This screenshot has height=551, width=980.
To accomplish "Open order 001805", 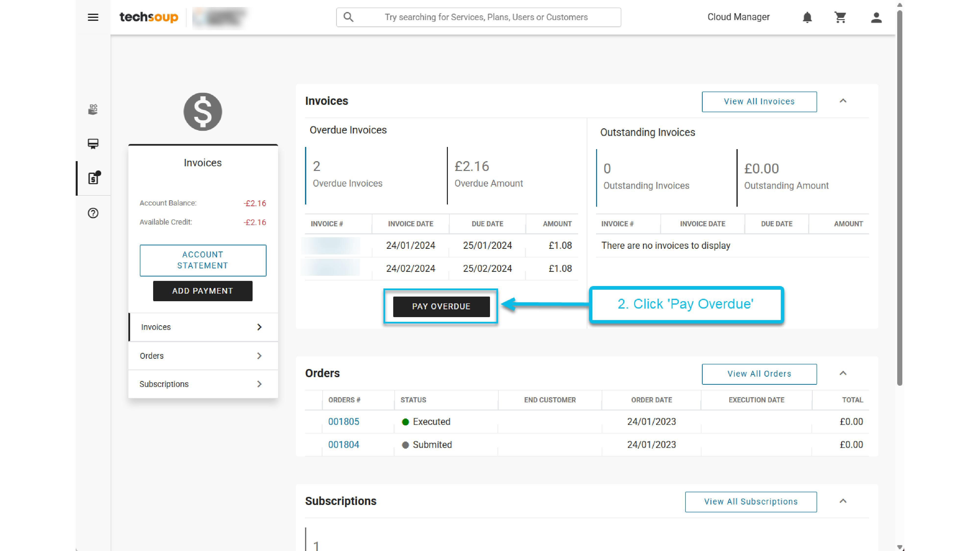I will click(x=343, y=422).
